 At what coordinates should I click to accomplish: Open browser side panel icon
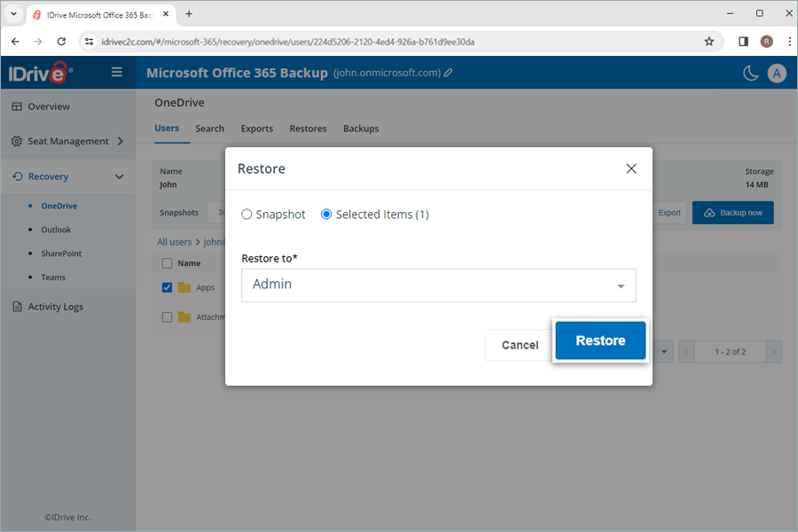click(x=743, y=42)
